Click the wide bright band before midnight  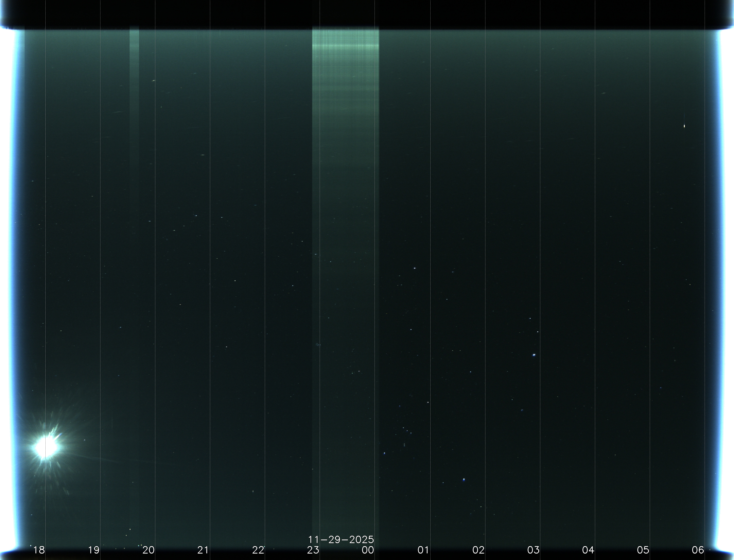[x=345, y=83]
